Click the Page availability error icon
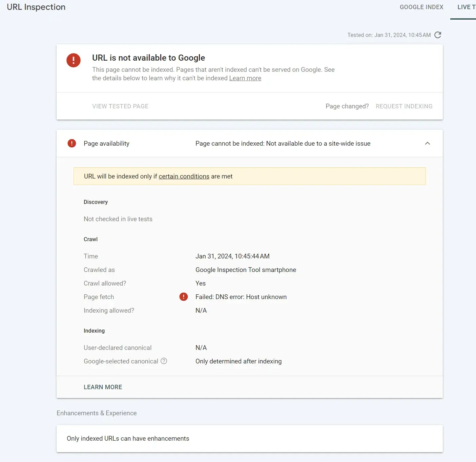This screenshot has height=462, width=476. point(72,143)
